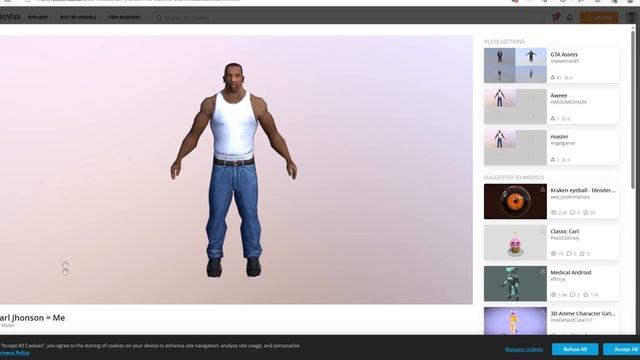Click the downloadable badge on Kraken eyeball thumbnail
This screenshot has height=360, width=640.
[542, 189]
